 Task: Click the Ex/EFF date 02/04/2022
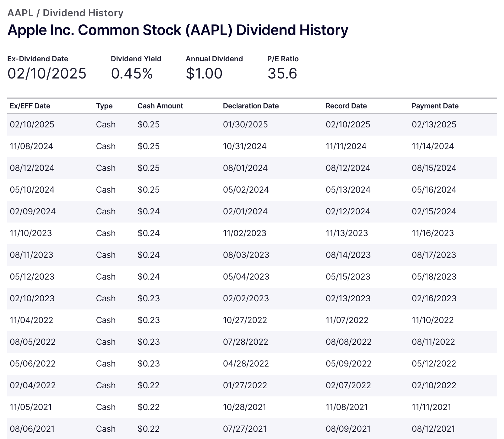[x=33, y=386]
